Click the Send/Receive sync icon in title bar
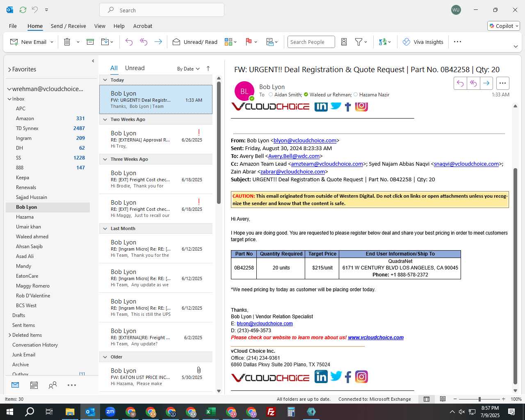 coord(23,10)
